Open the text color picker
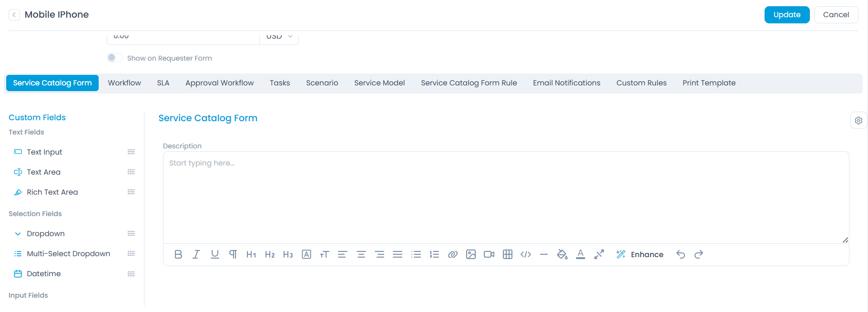Viewport: 868px width, 312px height. [x=581, y=255]
